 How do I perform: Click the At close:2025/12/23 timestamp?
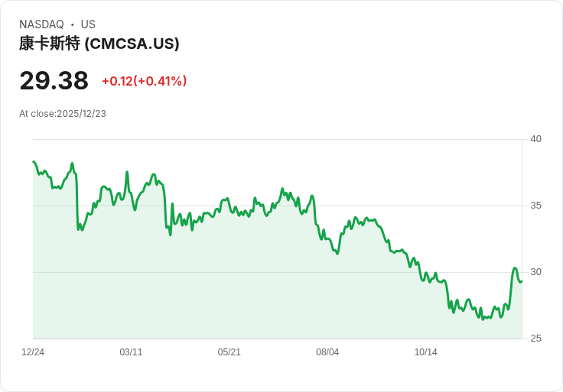pyautogui.click(x=63, y=114)
